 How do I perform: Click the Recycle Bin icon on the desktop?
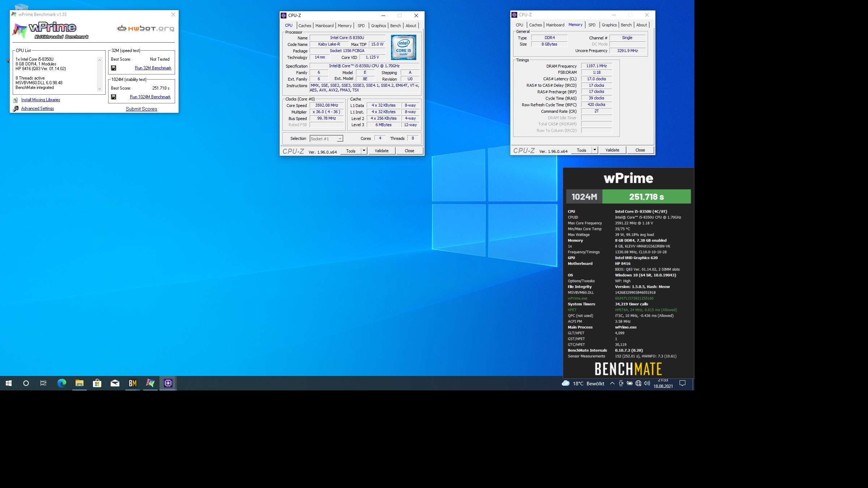click(x=21, y=6)
